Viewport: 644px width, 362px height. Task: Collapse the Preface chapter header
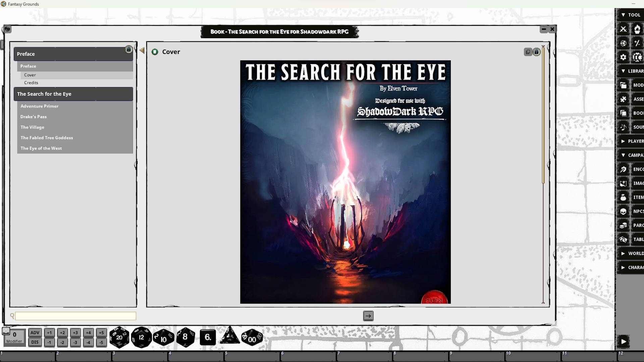(x=73, y=54)
